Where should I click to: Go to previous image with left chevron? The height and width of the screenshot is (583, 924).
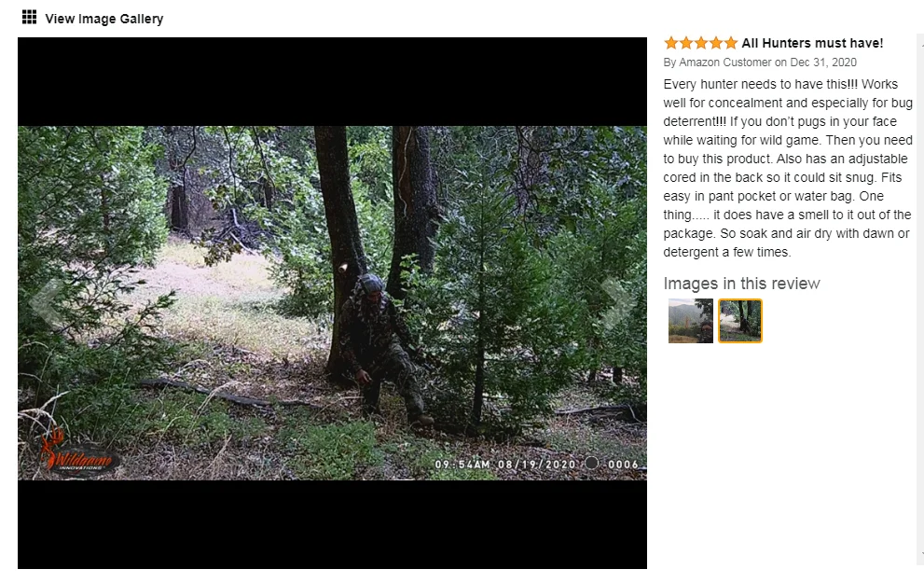(46, 302)
